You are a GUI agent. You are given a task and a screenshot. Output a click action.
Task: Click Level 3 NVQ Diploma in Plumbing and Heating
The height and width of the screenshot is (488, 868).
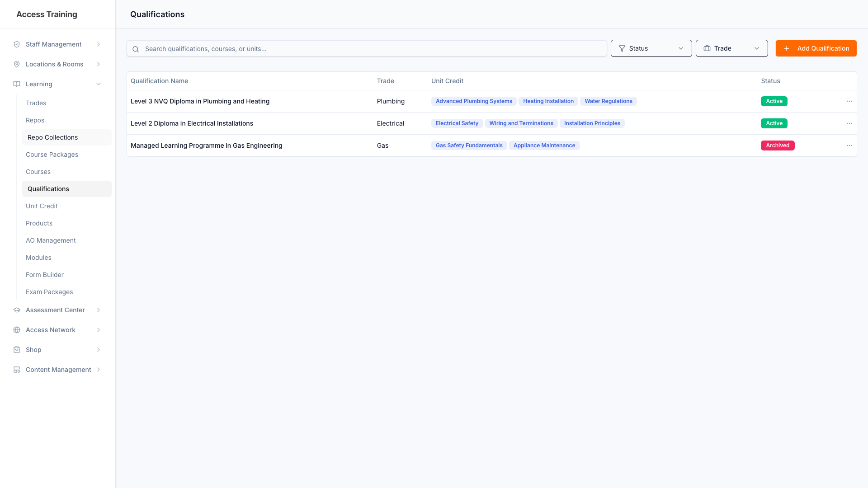pyautogui.click(x=200, y=101)
